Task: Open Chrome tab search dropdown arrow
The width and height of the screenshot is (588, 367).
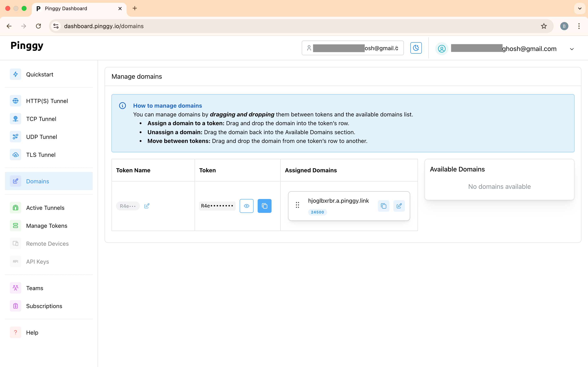Action: click(x=579, y=9)
